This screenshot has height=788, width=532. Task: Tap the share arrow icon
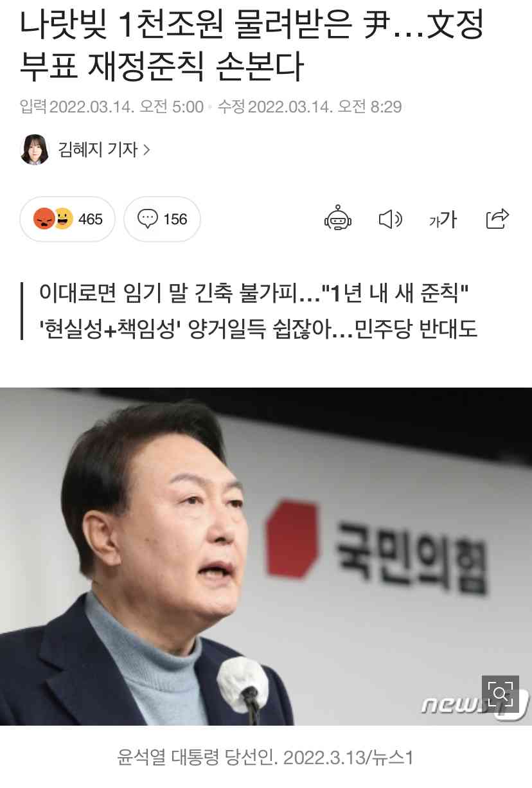click(497, 219)
